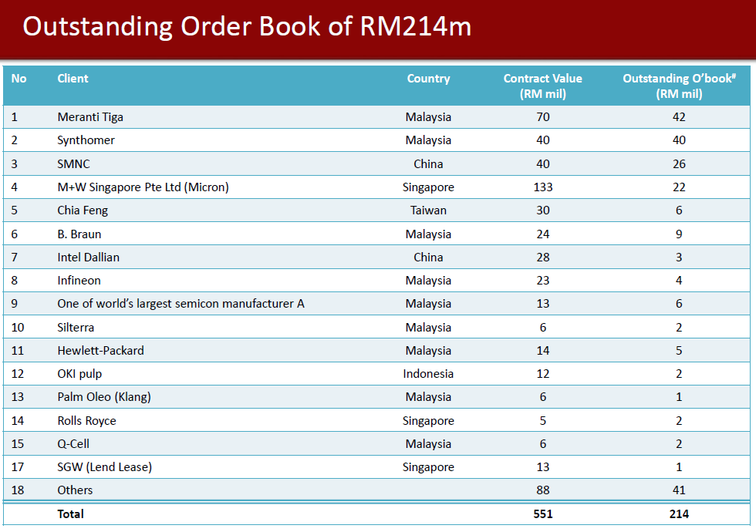This screenshot has height=532, width=756.
Task: Click M+W Singapore contract value '133'
Action: (x=543, y=187)
